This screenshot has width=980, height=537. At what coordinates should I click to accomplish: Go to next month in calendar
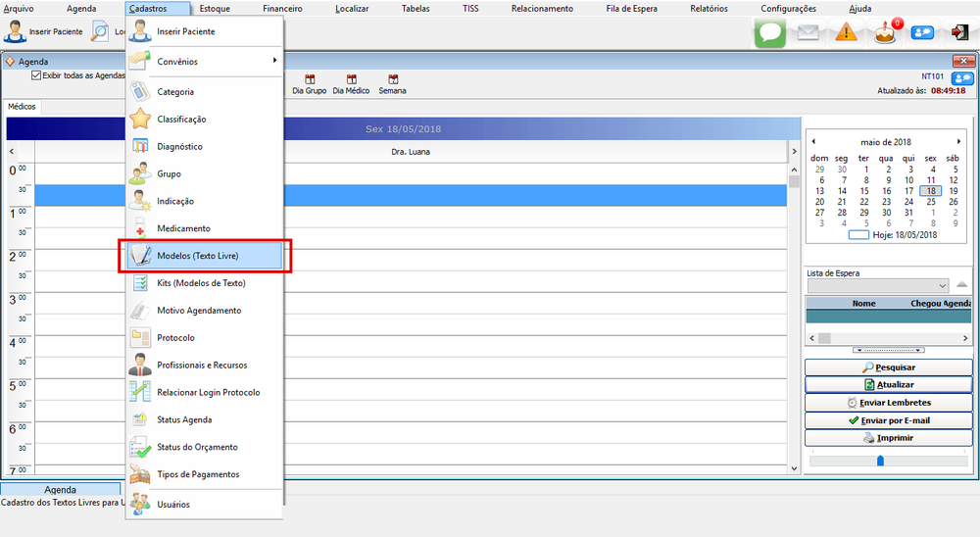958,142
